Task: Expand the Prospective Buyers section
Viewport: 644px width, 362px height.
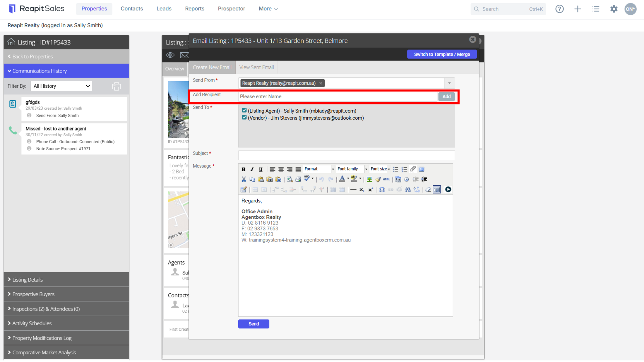Action: [66, 294]
